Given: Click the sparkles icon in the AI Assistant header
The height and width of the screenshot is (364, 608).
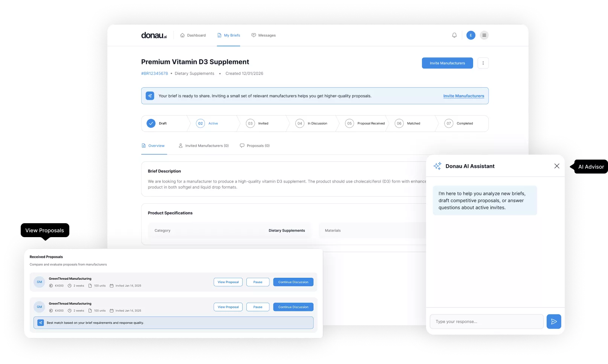Looking at the screenshot, I should coord(437,166).
